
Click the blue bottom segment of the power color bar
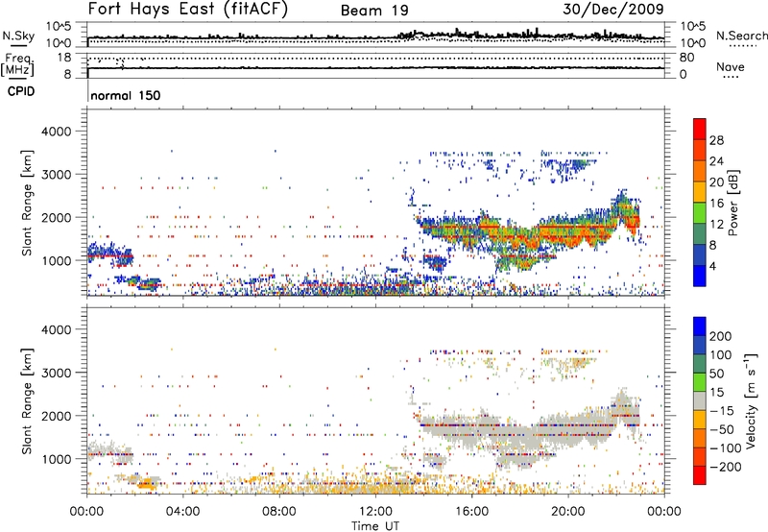click(700, 276)
